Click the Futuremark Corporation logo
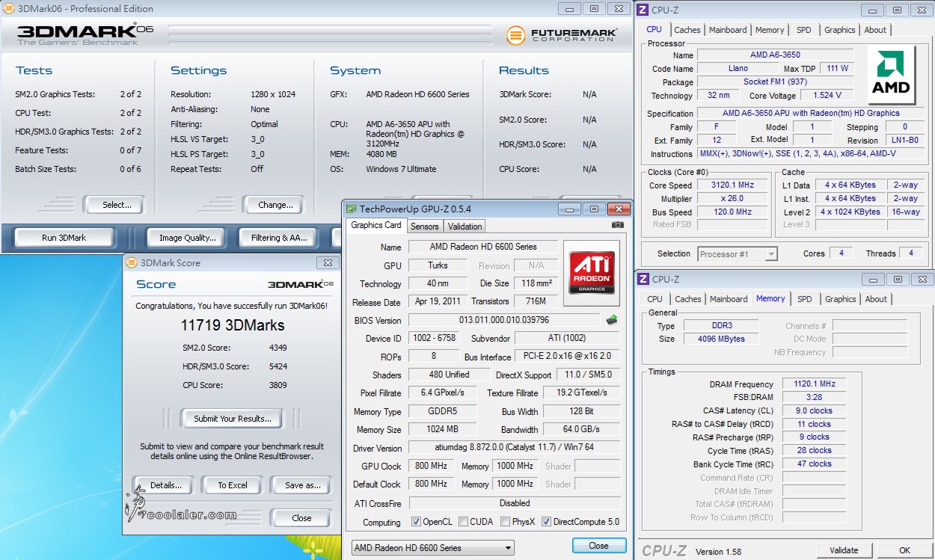Screen dimensions: 935x560 coord(562,35)
